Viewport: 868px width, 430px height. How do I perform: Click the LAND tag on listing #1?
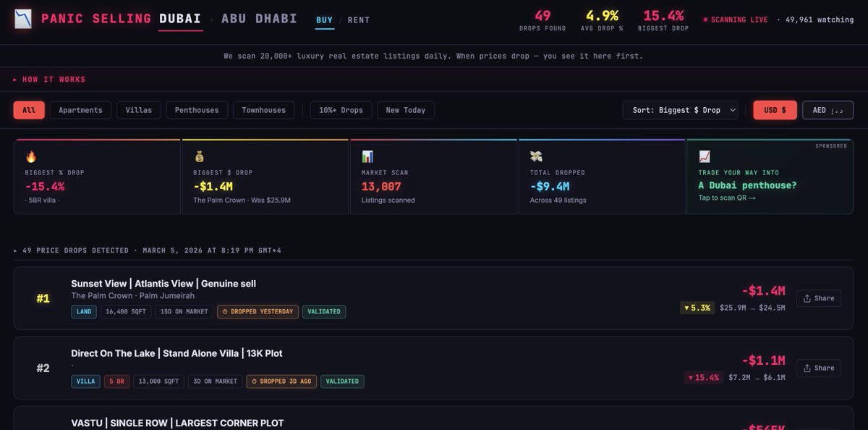pos(84,311)
